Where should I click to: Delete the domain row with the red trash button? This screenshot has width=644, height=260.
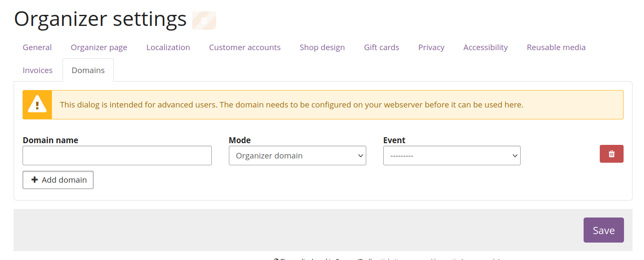tap(611, 154)
